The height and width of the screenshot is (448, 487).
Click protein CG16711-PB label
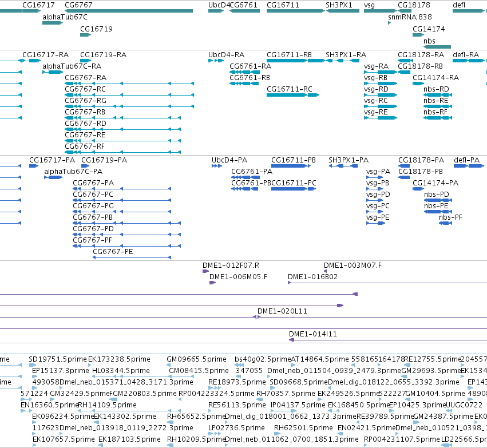click(294, 160)
